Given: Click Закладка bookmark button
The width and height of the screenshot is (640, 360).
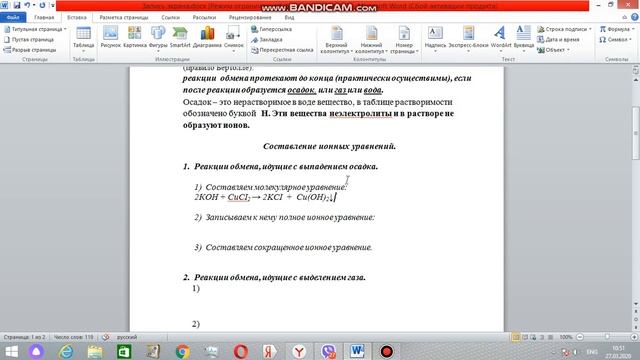Looking at the screenshot, I should (x=267, y=40).
